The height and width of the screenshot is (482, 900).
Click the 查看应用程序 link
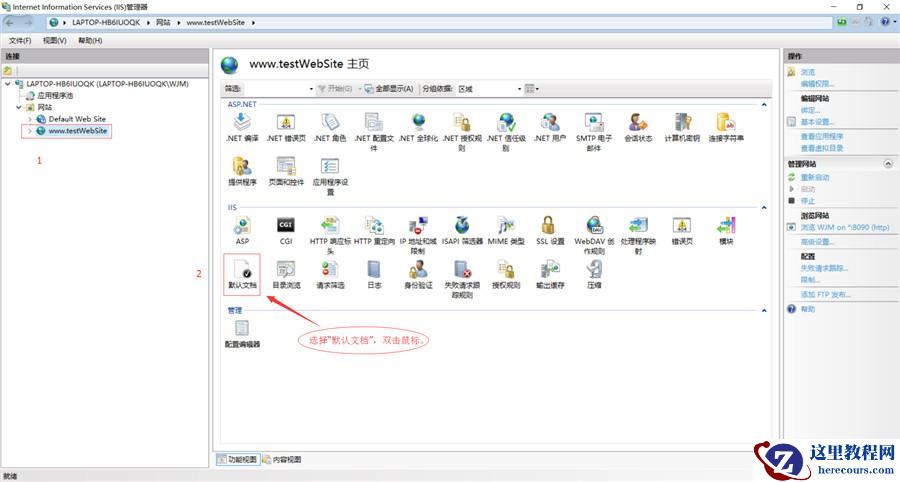pos(822,137)
